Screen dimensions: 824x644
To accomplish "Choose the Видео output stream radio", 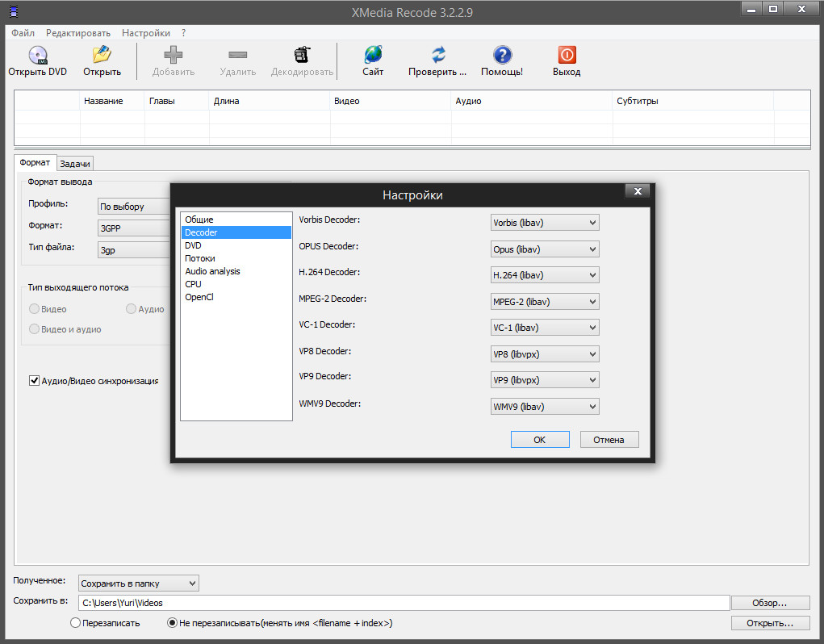I will click(x=34, y=309).
